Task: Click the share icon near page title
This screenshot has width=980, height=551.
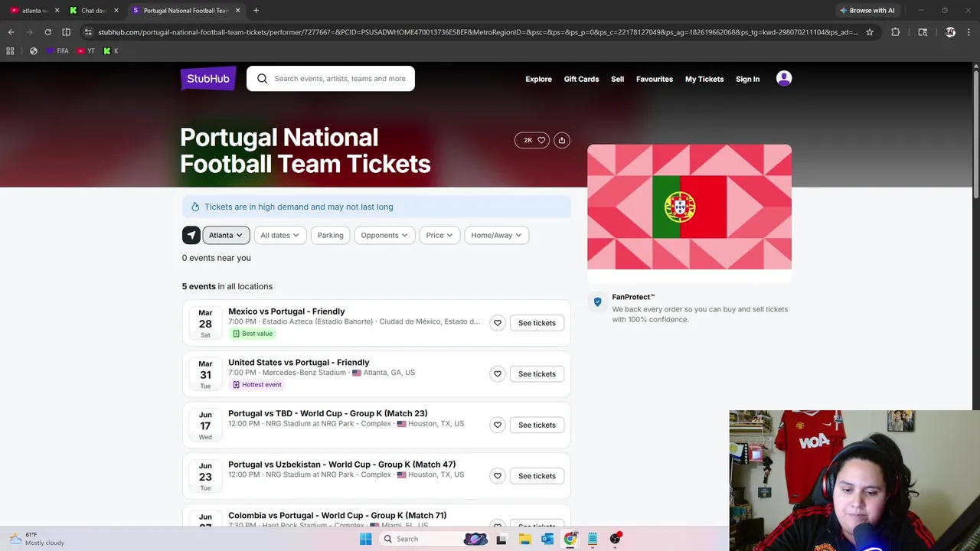Action: [562, 140]
